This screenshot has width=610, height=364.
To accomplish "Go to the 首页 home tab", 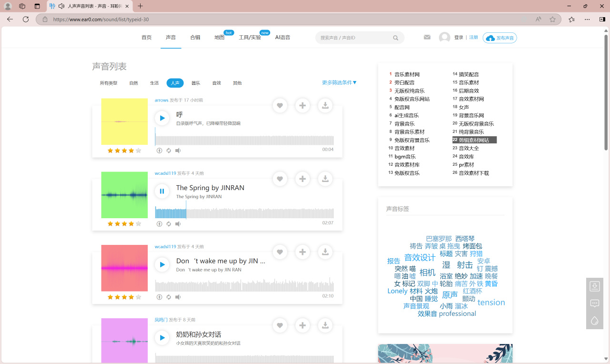I will (146, 38).
